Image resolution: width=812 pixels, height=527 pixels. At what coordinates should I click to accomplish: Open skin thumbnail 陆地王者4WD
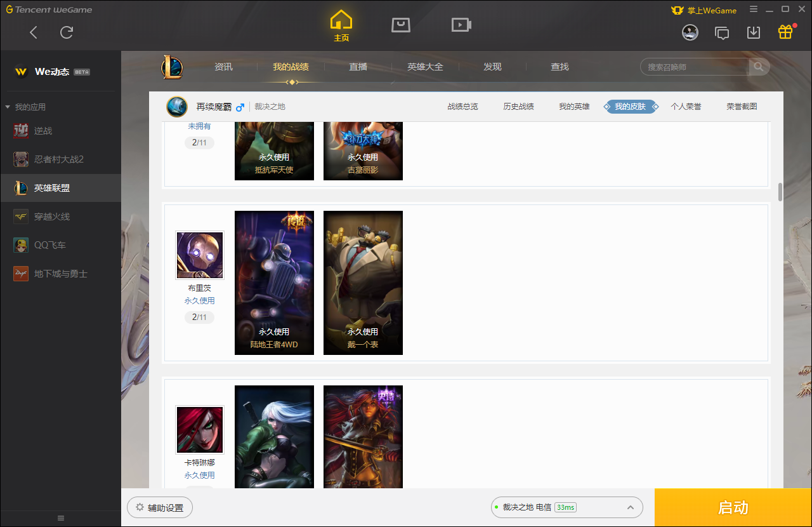pyautogui.click(x=274, y=283)
